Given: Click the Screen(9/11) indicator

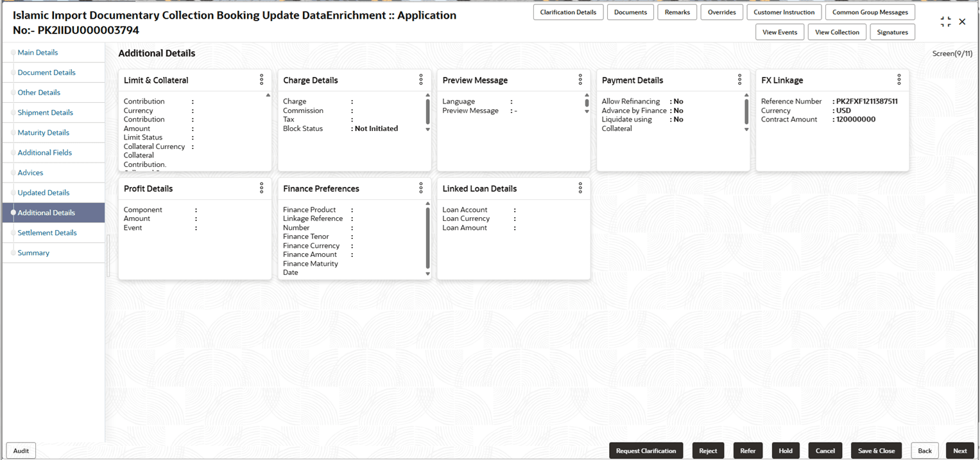Looking at the screenshot, I should point(952,53).
